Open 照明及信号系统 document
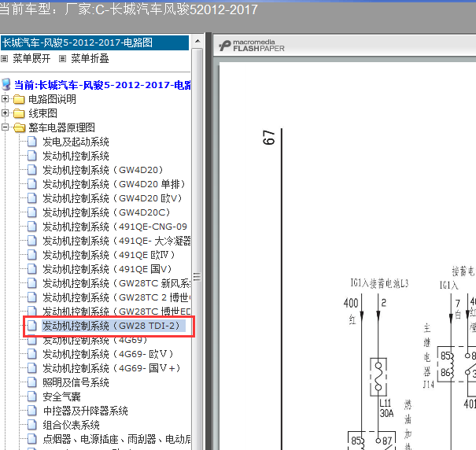Image resolution: width=476 pixels, height=450 pixels. coord(76,382)
